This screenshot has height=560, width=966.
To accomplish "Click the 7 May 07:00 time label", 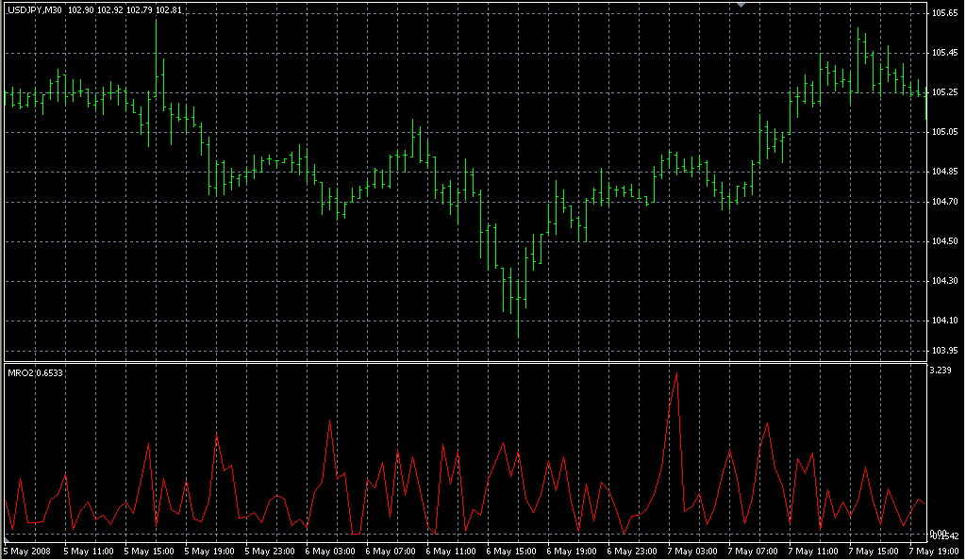I will click(x=753, y=552).
